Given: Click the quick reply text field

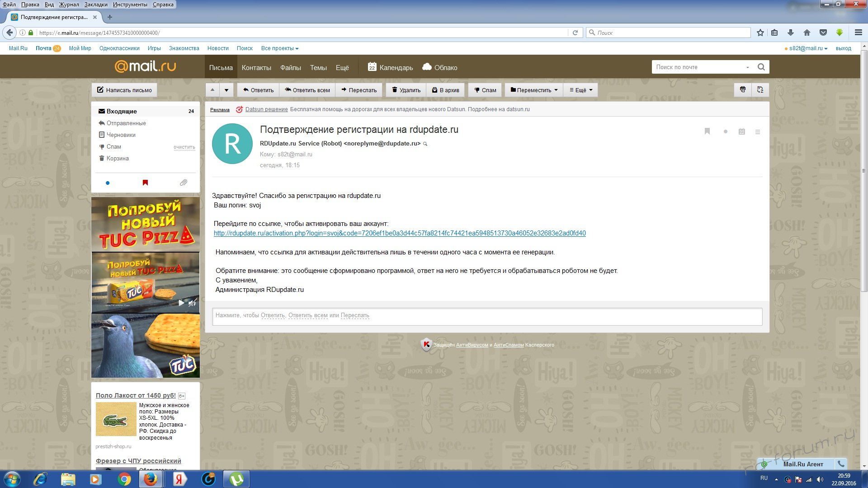Looking at the screenshot, I should pos(487,315).
